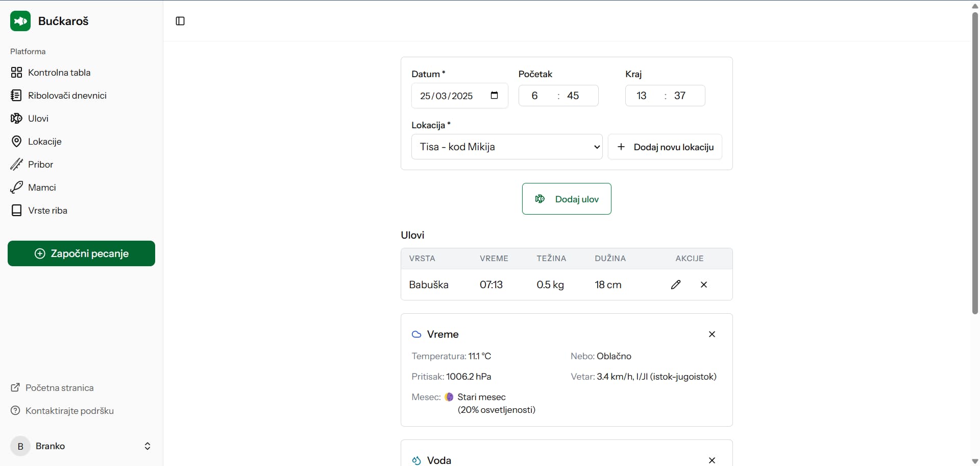
Task: Open the Ulovi sidebar item
Action: [x=38, y=119]
